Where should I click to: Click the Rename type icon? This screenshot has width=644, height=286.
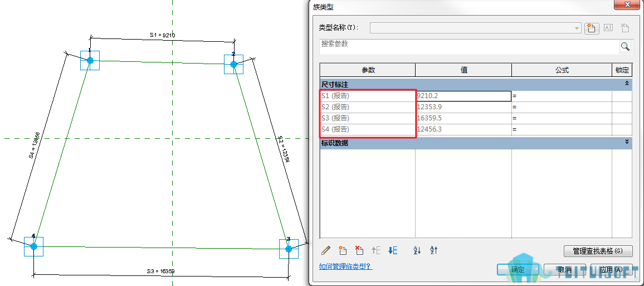pos(608,28)
